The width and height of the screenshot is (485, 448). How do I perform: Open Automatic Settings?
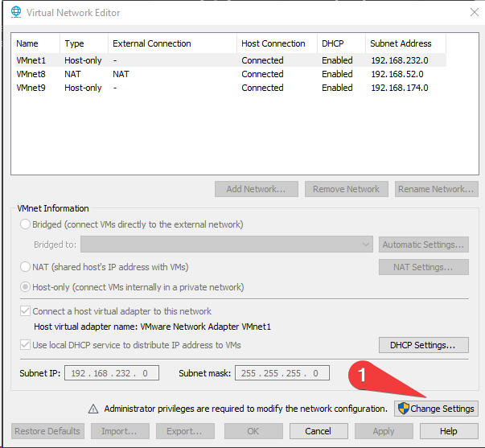(x=424, y=245)
